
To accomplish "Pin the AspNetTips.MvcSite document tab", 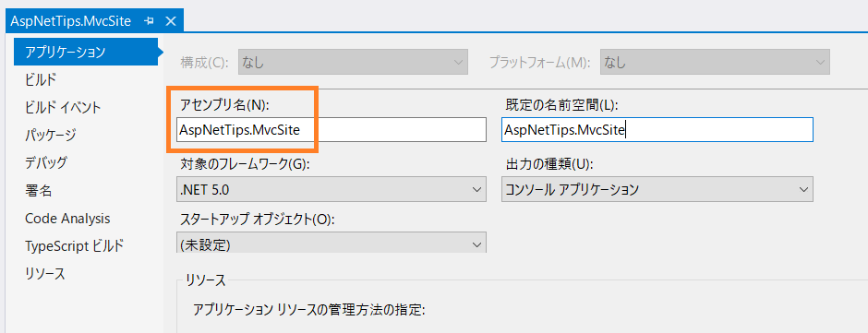I will tap(149, 21).
